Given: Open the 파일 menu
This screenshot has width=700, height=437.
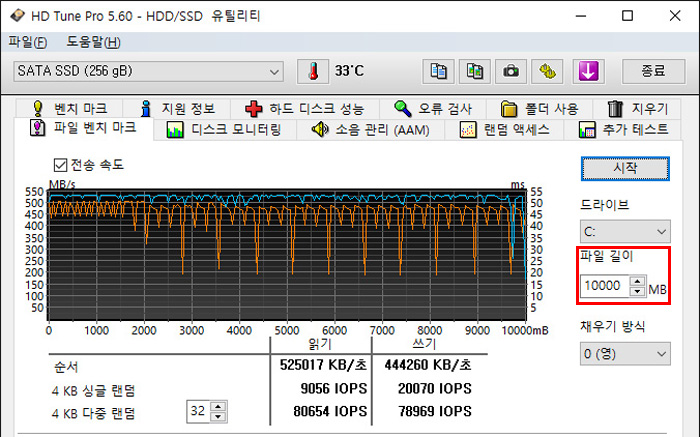Looking at the screenshot, I should pos(27,42).
